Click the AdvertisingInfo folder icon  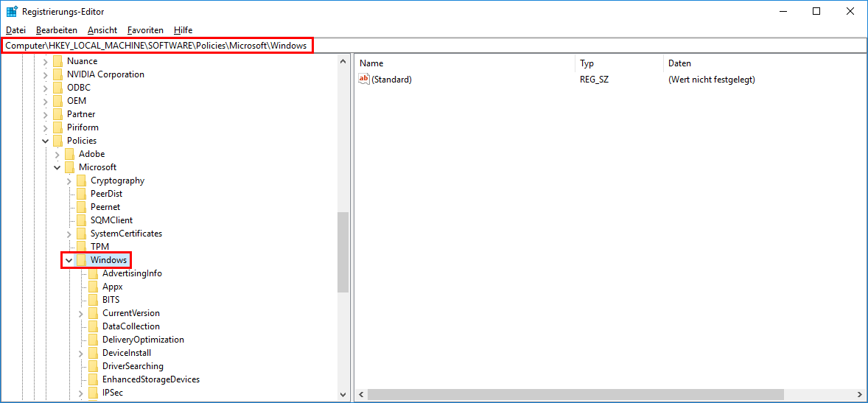tap(93, 274)
